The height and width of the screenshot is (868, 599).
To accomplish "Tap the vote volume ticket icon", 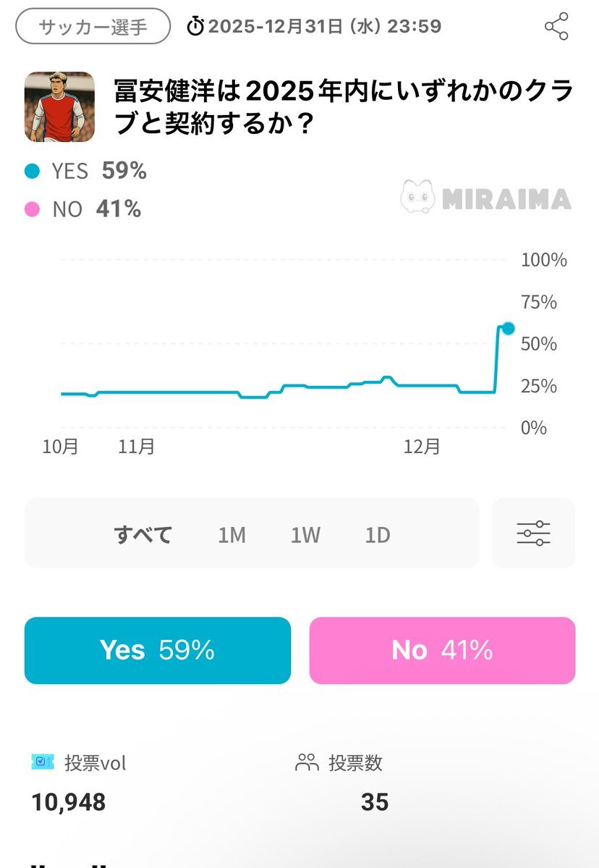I will pyautogui.click(x=43, y=762).
